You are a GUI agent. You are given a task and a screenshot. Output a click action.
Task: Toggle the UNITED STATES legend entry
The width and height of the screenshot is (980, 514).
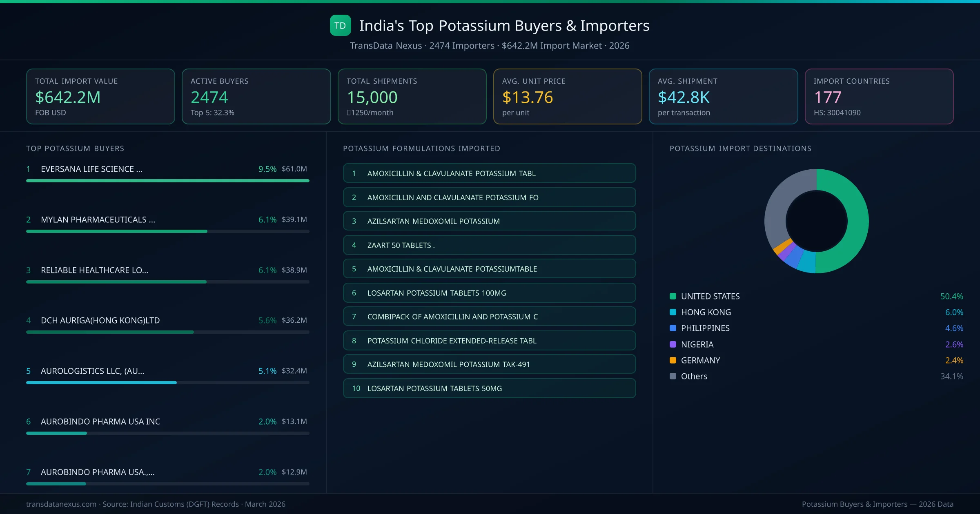point(710,296)
